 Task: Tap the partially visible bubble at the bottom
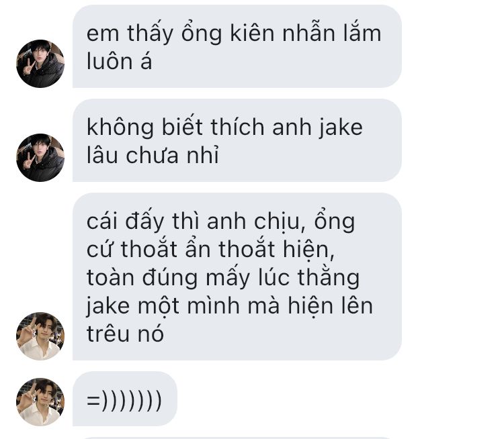[x=237, y=438]
